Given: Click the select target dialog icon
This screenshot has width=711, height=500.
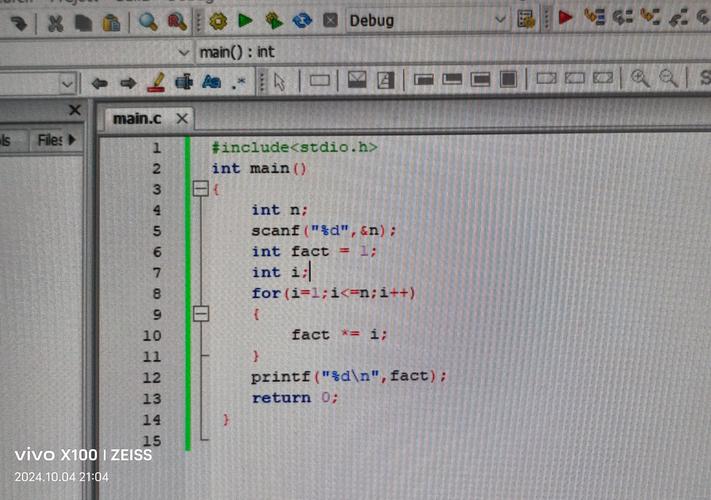Looking at the screenshot, I should point(526,19).
